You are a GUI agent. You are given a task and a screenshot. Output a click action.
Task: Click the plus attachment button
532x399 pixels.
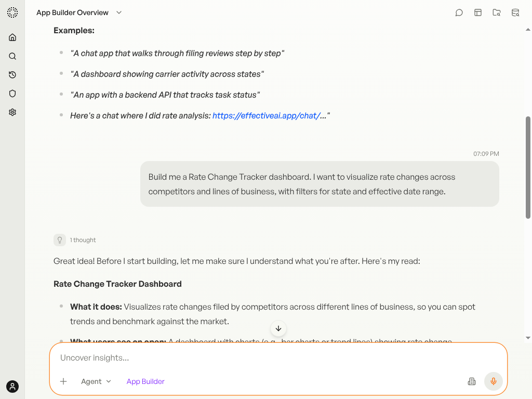63,381
